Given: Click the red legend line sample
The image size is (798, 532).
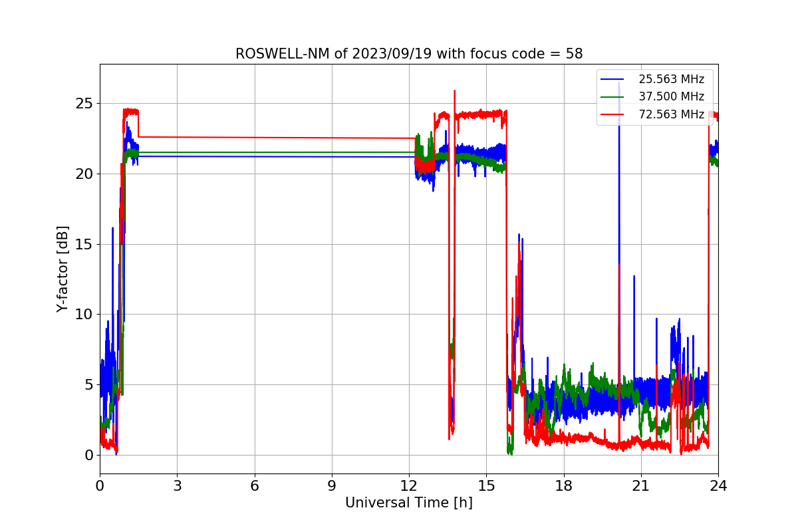Looking at the screenshot, I should (612, 114).
